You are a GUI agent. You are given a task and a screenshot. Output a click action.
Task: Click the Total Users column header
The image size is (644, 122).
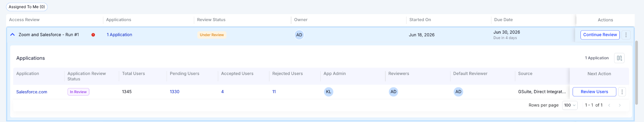[133, 73]
